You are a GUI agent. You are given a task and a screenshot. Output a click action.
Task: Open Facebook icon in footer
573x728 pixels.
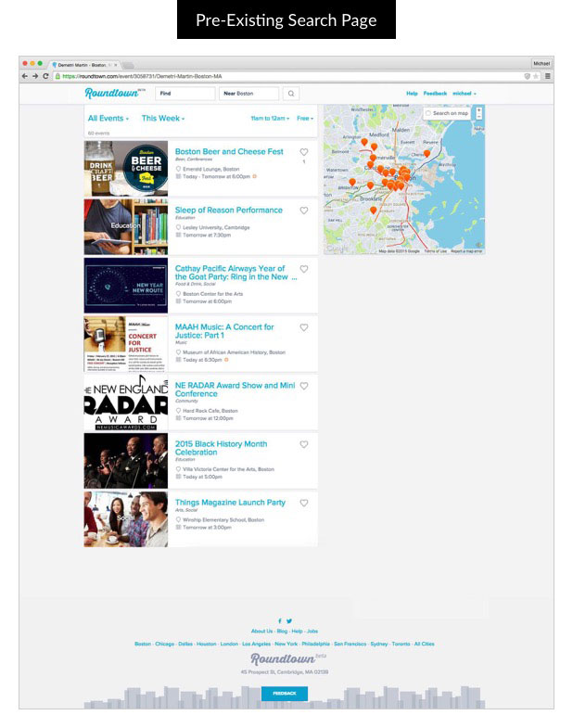tap(279, 620)
